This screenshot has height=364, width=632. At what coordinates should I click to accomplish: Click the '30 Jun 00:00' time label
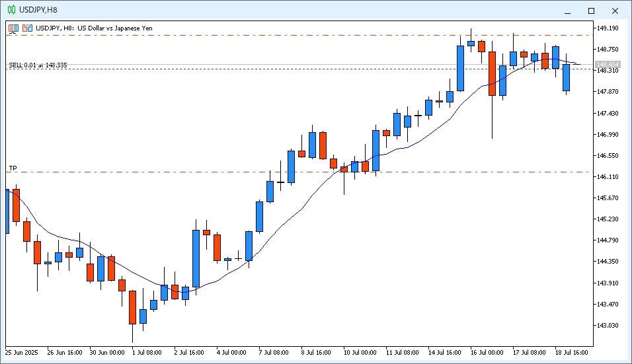(107, 352)
